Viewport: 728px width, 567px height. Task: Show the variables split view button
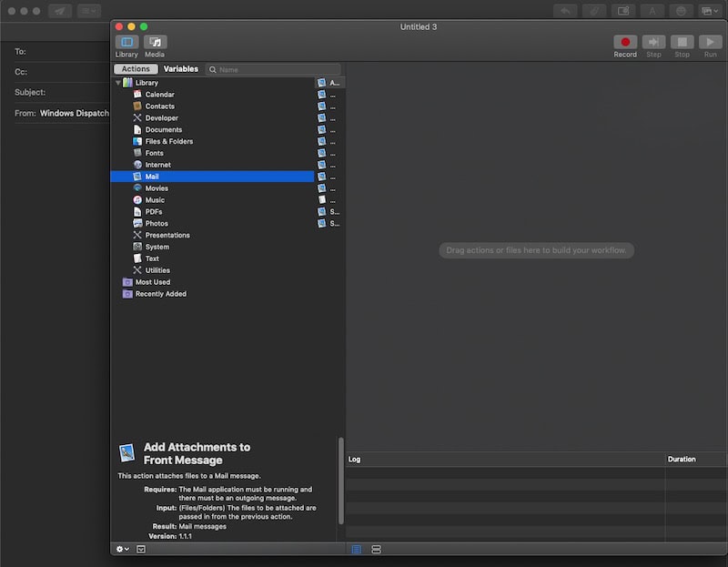click(x=376, y=550)
